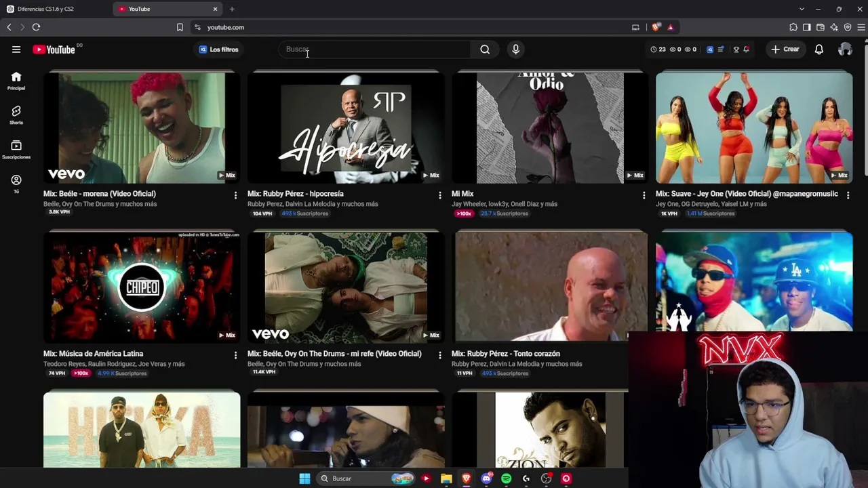Viewport: 868px width, 488px height.
Task: View site settings icon beside youtube.com
Action: point(197,27)
